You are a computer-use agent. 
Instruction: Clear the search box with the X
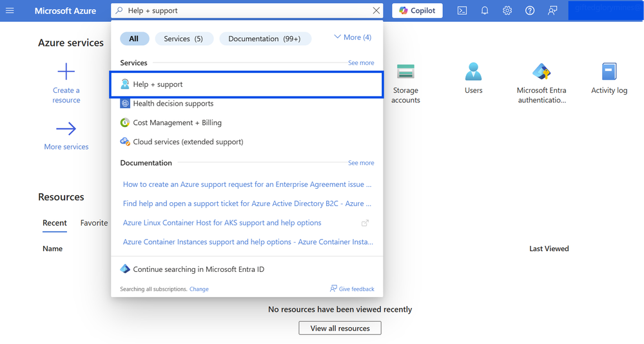376,11
